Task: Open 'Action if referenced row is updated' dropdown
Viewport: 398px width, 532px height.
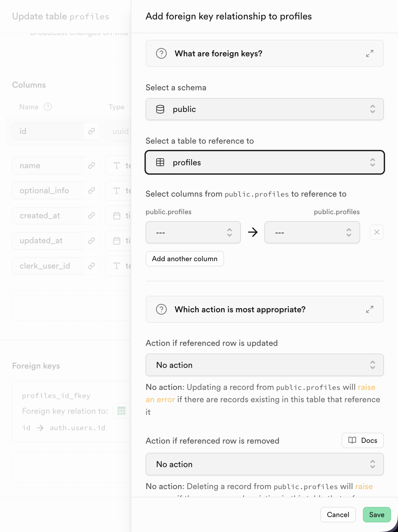Action: coord(264,365)
